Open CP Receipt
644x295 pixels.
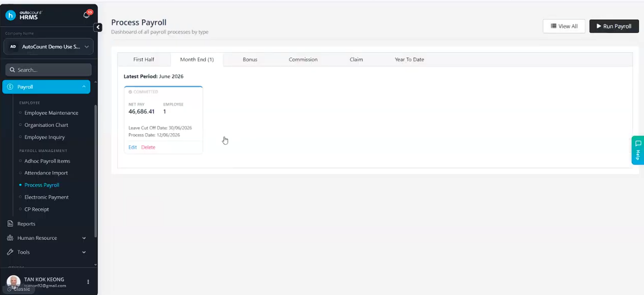pos(36,209)
